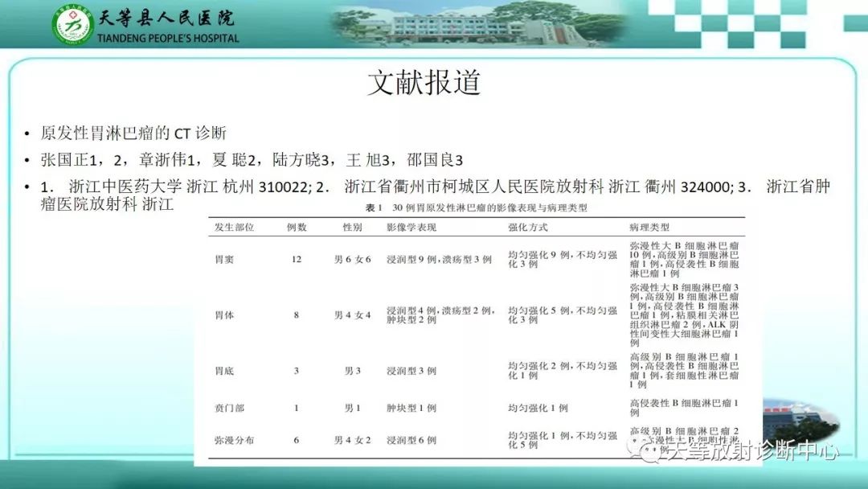Viewport: 868px width, 489px height.
Task: Click the 胃窦 row label
Action: click(224, 259)
